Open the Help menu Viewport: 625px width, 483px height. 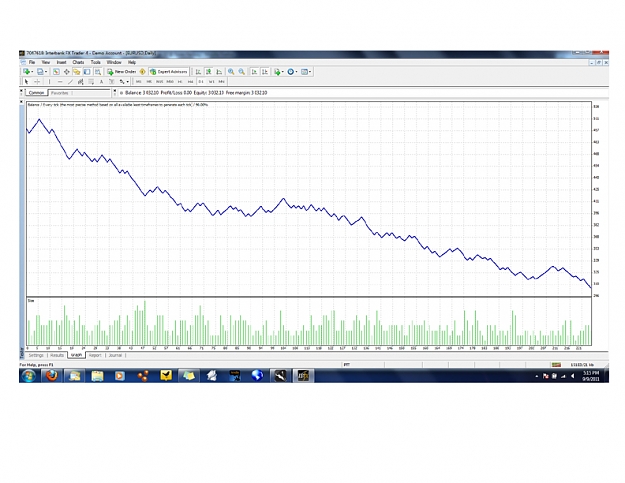click(x=132, y=63)
